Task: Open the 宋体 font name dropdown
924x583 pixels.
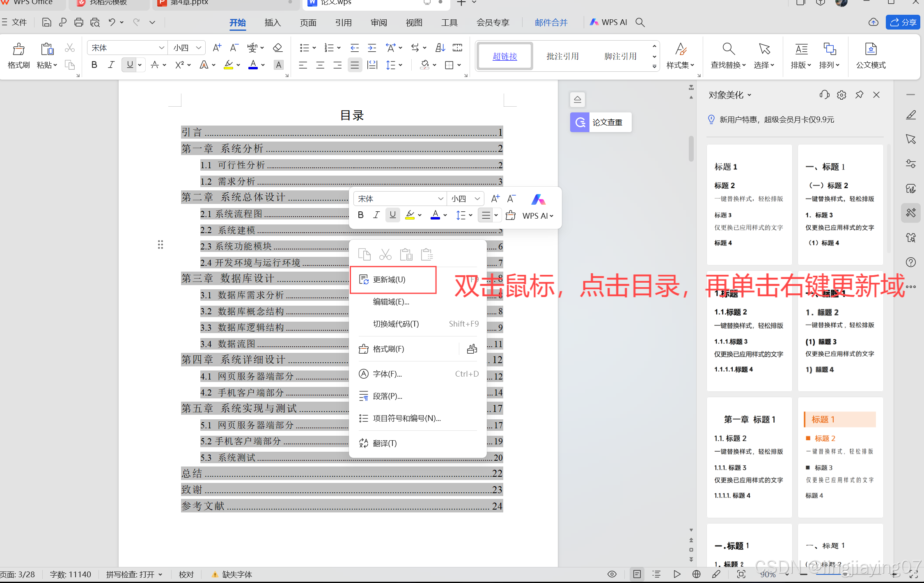Action: pos(161,48)
